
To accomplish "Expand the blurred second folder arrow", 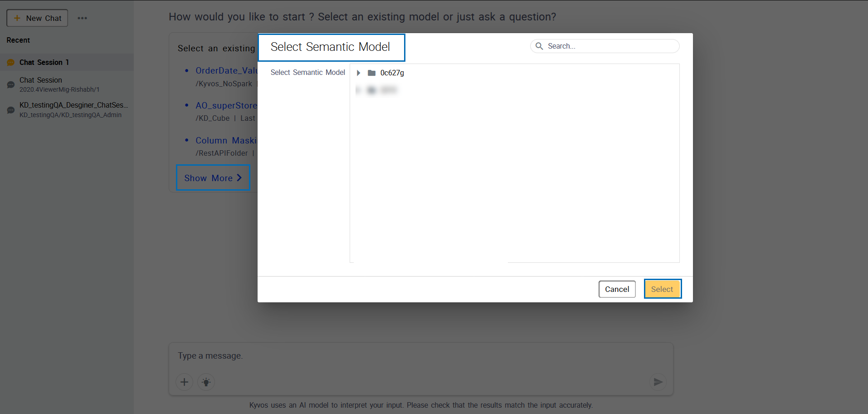I will pos(358,90).
